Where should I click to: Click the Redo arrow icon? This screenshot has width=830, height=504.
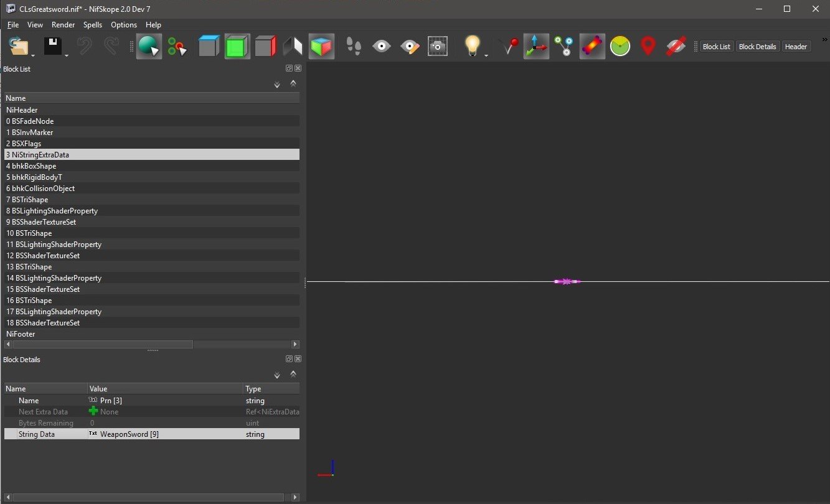point(111,47)
